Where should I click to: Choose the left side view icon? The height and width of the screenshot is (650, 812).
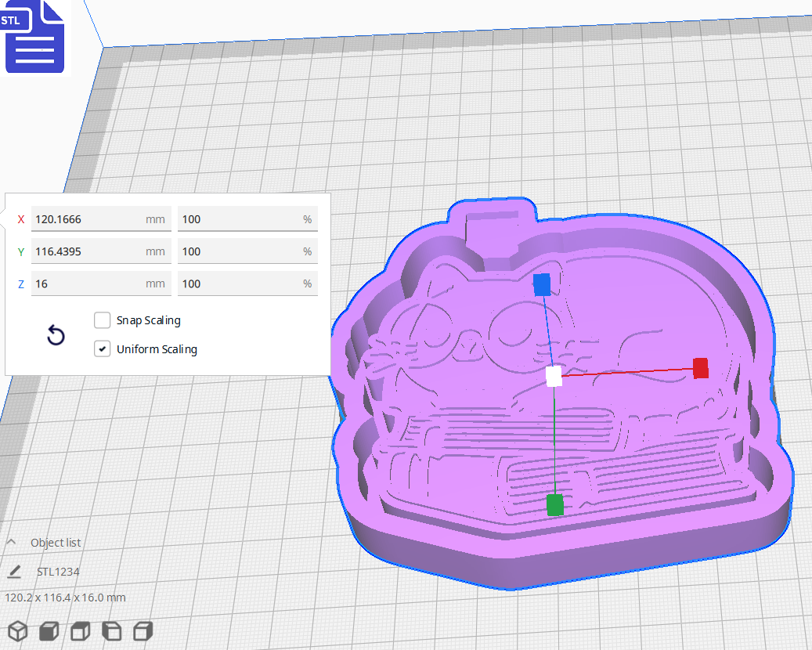point(111,630)
